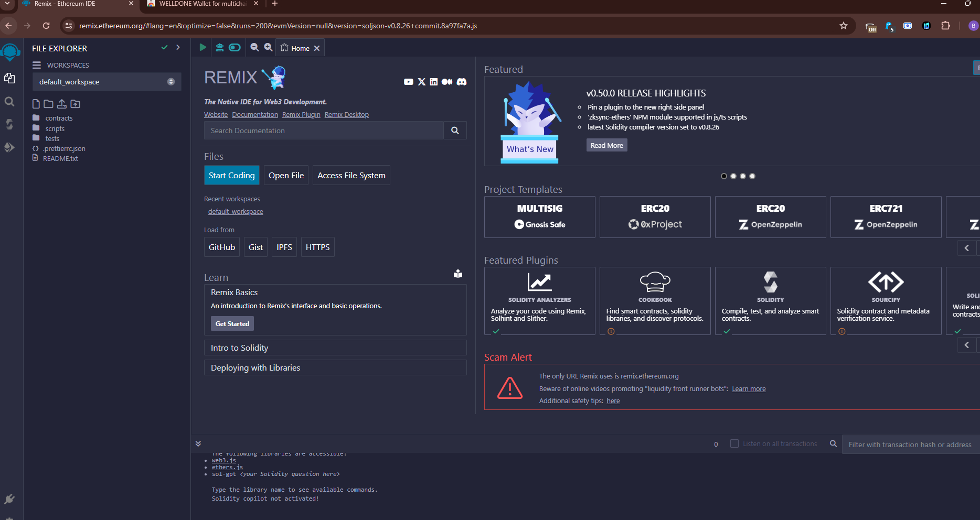The image size is (980, 520).
Task: Collapse the terminal panel with double chevron
Action: click(198, 443)
